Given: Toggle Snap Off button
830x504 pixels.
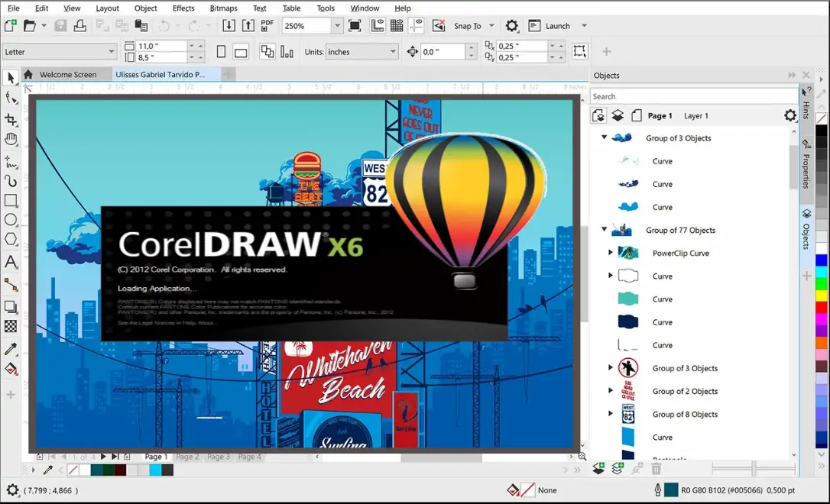Looking at the screenshot, I should point(439,25).
